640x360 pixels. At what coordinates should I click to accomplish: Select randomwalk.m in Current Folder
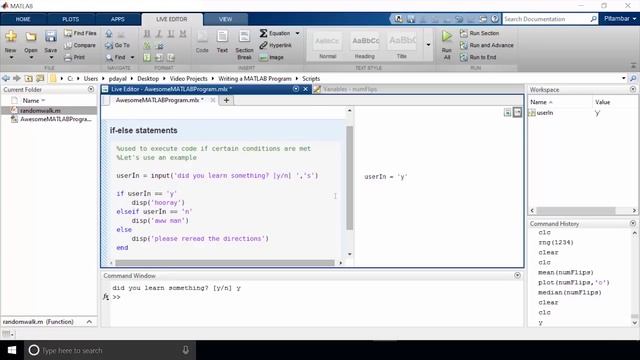(49, 110)
